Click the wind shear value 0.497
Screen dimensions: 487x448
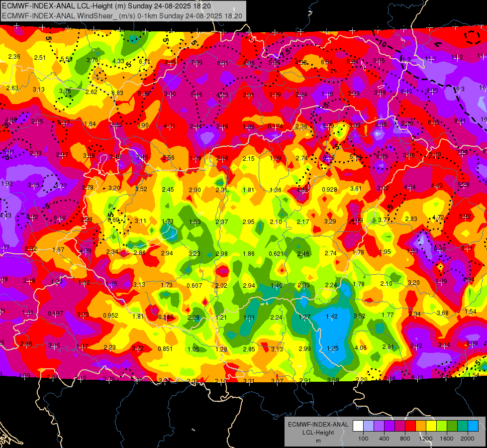point(56,314)
